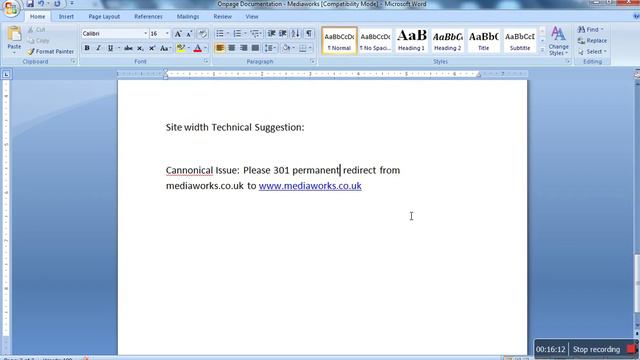Toggle show paragraph marks
The width and height of the screenshot is (640, 360).
(309, 33)
